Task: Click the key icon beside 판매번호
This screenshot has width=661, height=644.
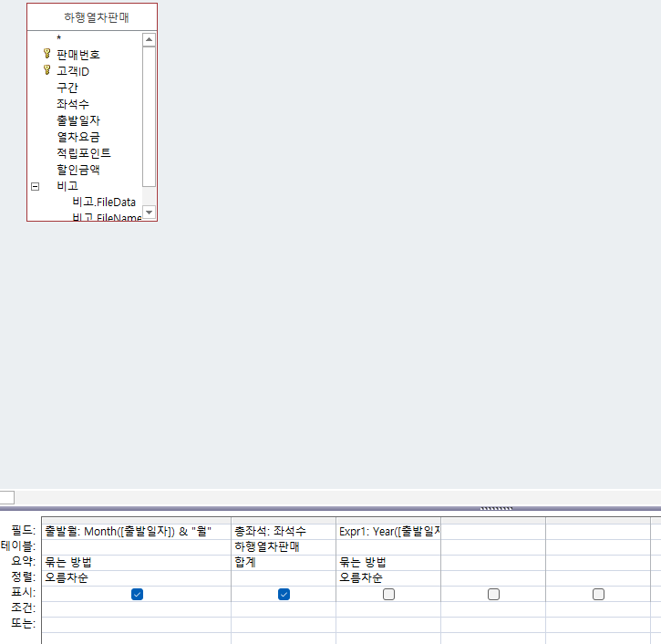Action: (47, 54)
